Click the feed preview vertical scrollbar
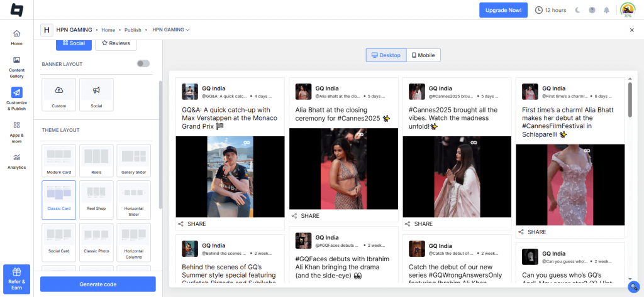The width and height of the screenshot is (644, 297). click(630, 100)
